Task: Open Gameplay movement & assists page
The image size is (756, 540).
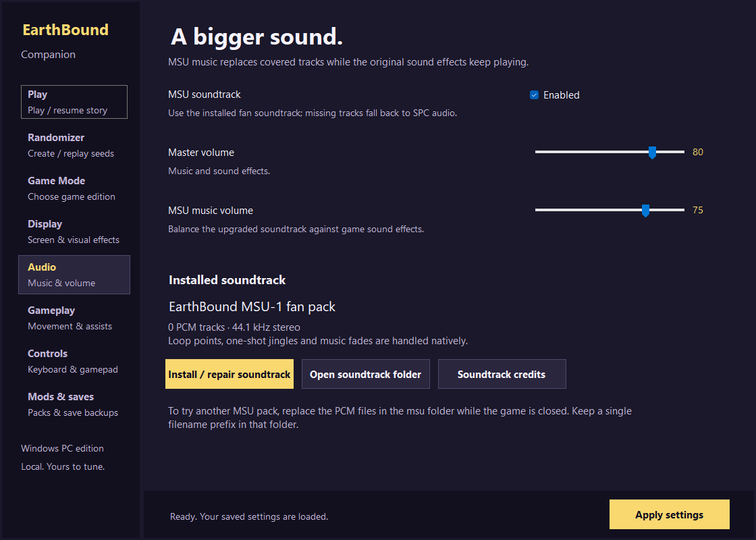Action: (74, 318)
